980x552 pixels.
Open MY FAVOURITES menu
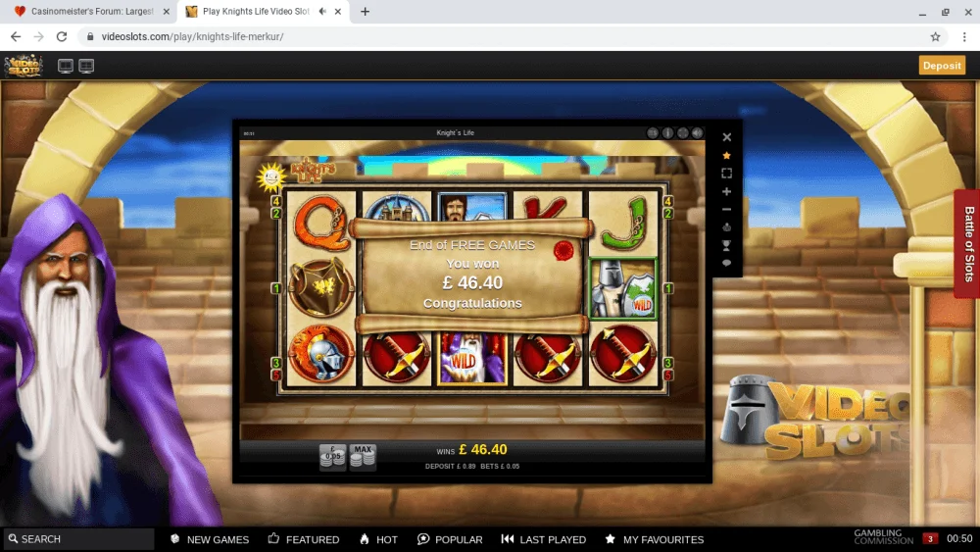pyautogui.click(x=655, y=539)
